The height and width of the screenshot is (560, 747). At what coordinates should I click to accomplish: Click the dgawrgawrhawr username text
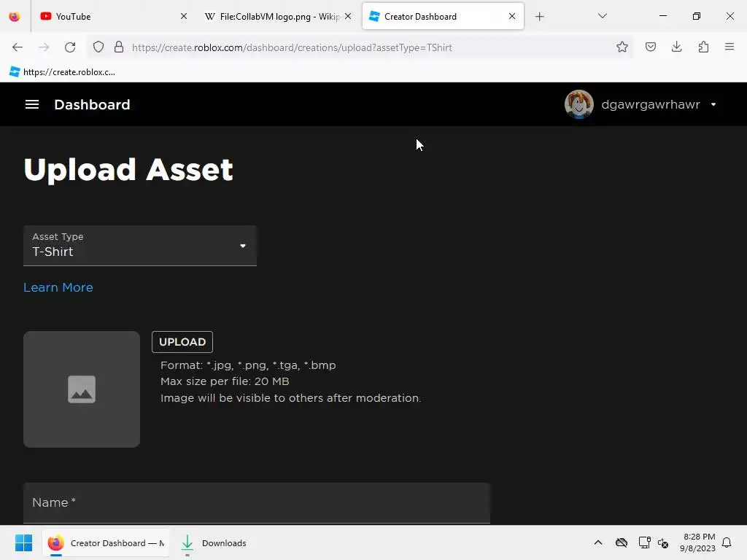point(650,104)
